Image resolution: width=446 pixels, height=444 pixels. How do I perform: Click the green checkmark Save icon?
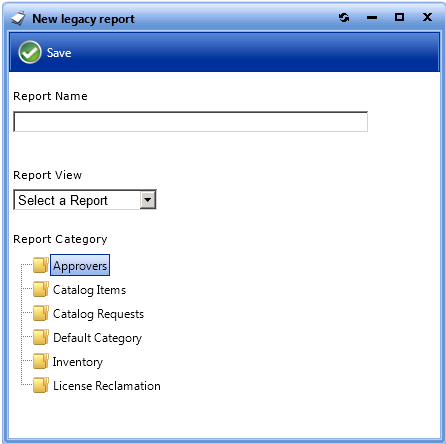(x=30, y=52)
